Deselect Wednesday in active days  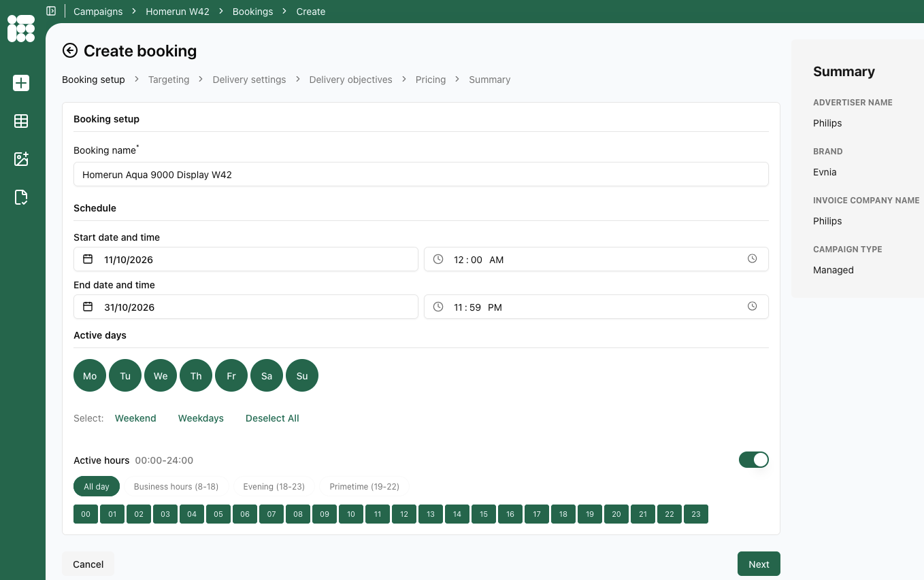tap(161, 375)
